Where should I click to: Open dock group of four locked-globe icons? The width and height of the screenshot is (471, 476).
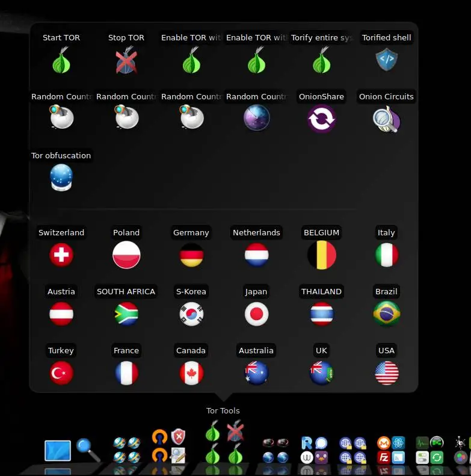(352, 450)
